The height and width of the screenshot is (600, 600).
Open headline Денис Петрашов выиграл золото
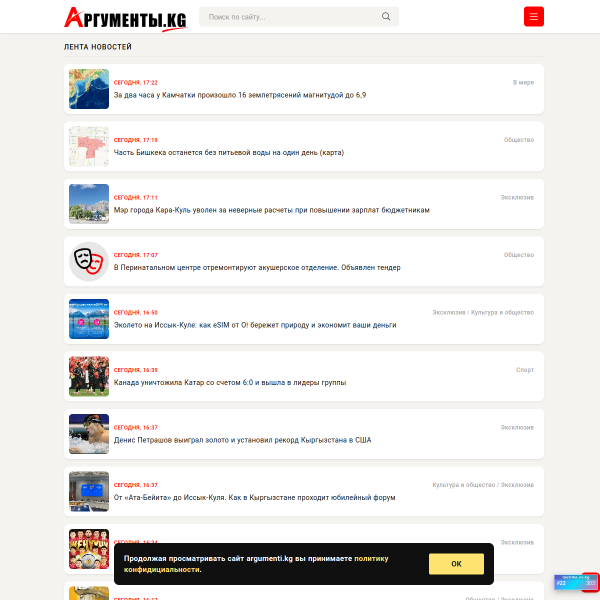point(242,440)
